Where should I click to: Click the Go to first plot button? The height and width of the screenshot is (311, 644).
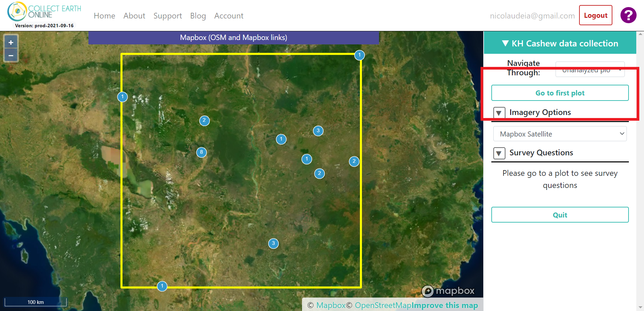coord(560,93)
